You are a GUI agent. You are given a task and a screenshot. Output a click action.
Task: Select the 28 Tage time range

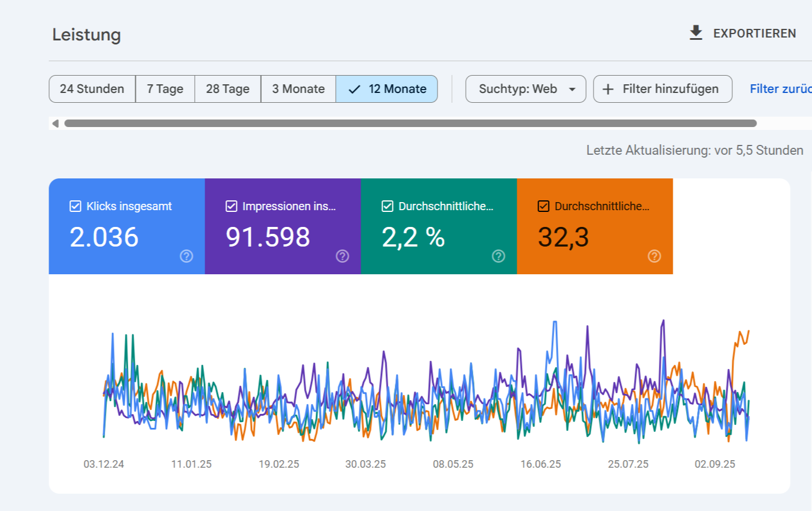click(x=228, y=89)
